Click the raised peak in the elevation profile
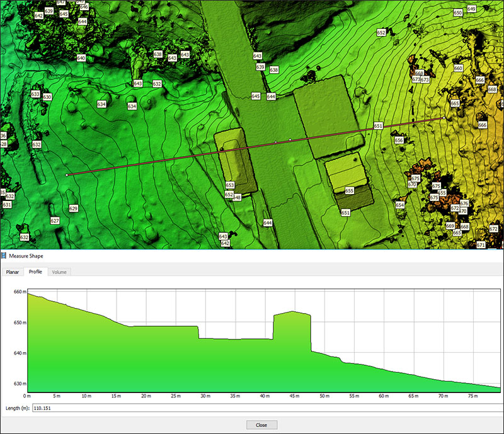 pyautogui.click(x=292, y=312)
